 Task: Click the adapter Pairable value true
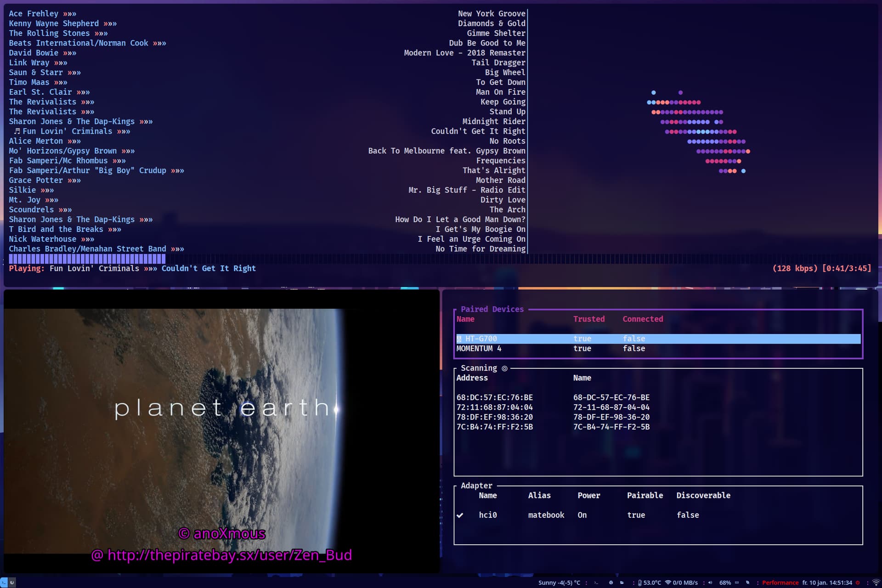[636, 515]
